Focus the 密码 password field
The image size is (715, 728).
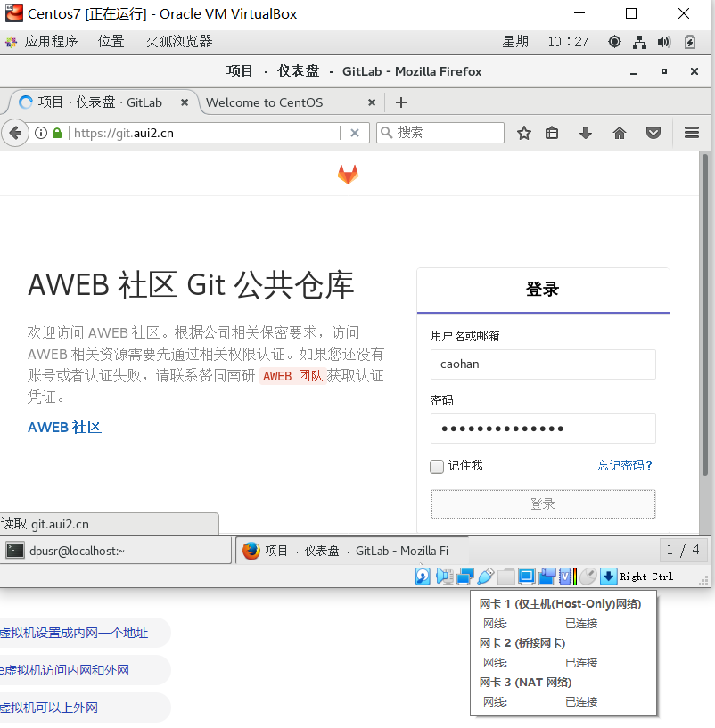(x=543, y=428)
